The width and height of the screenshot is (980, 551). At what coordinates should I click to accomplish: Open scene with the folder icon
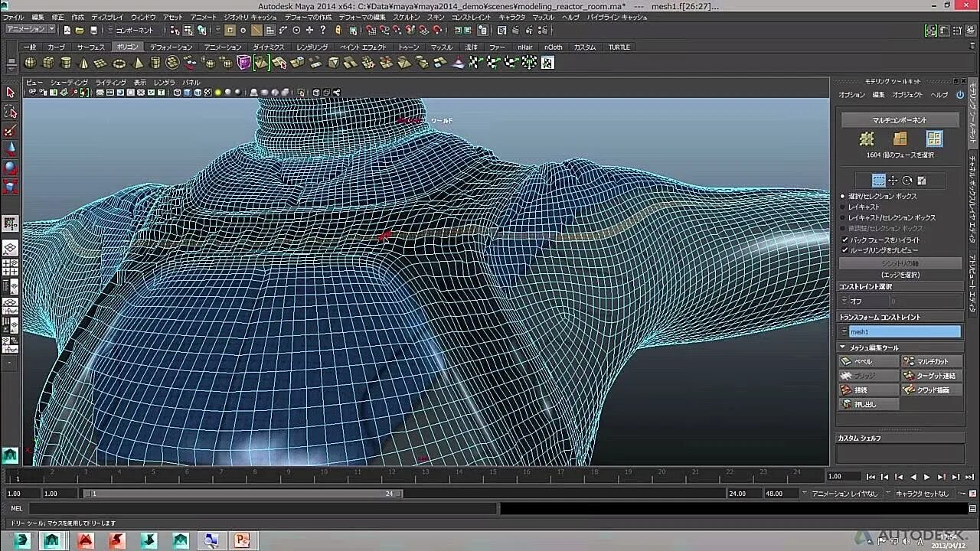(80, 31)
